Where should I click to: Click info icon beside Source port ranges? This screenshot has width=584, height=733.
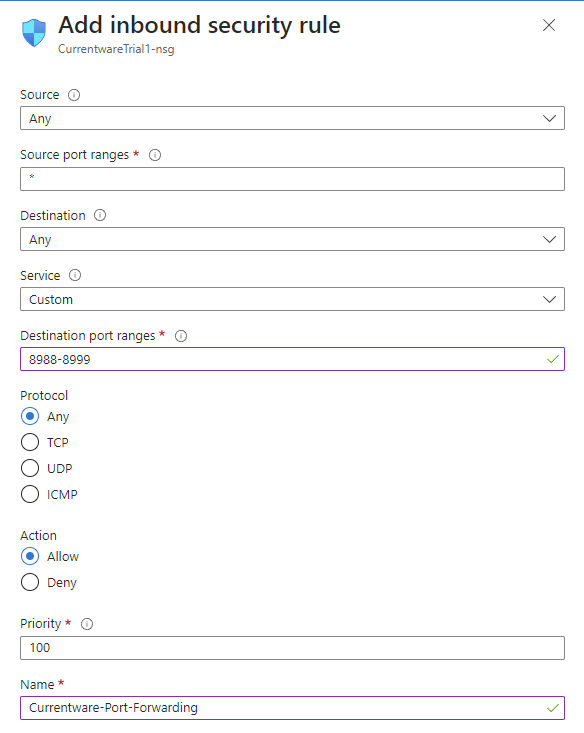pos(155,155)
